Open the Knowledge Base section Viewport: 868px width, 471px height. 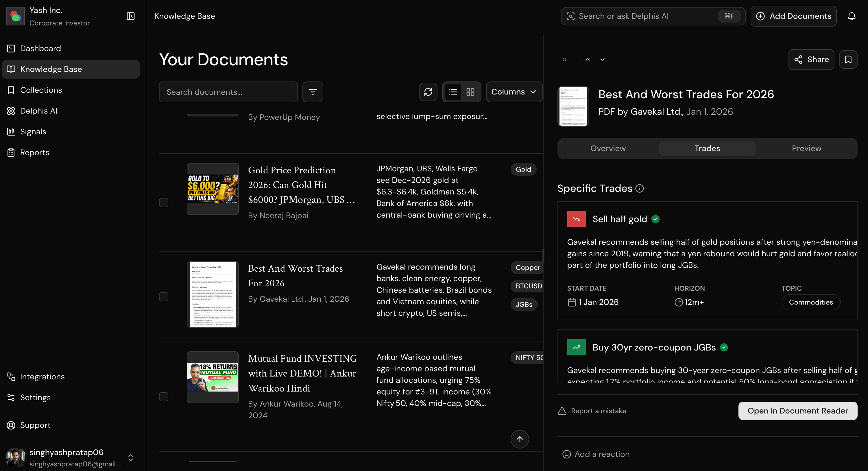(71, 69)
